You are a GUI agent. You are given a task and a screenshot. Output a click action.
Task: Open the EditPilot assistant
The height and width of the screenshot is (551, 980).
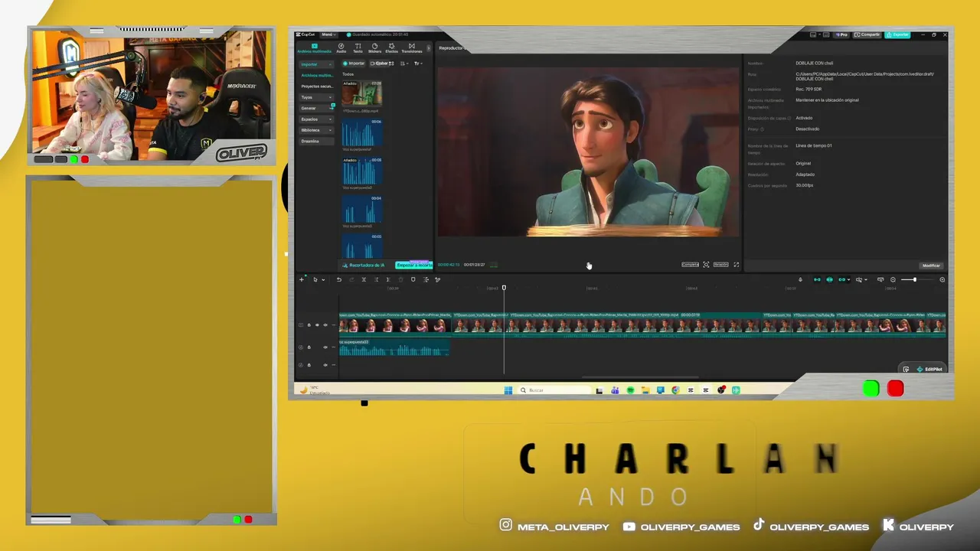click(929, 370)
